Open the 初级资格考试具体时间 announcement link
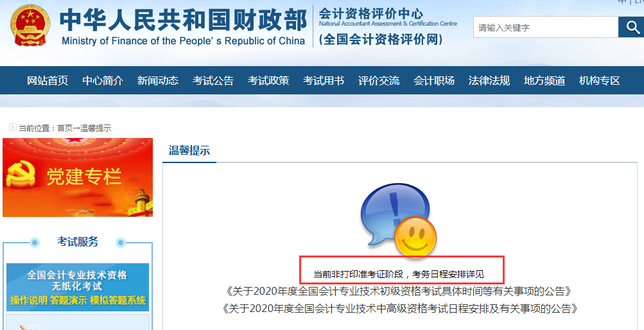This screenshot has width=644, height=330. 398,291
